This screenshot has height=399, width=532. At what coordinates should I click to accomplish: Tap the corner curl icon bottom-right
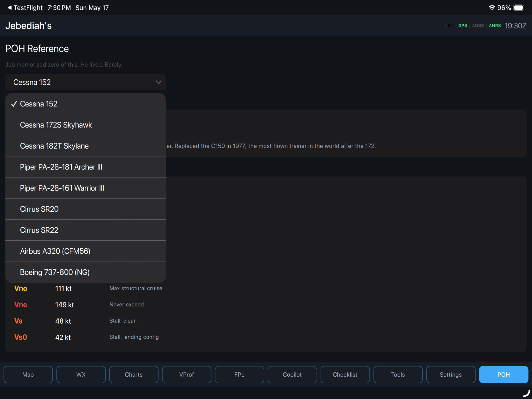coord(527,393)
